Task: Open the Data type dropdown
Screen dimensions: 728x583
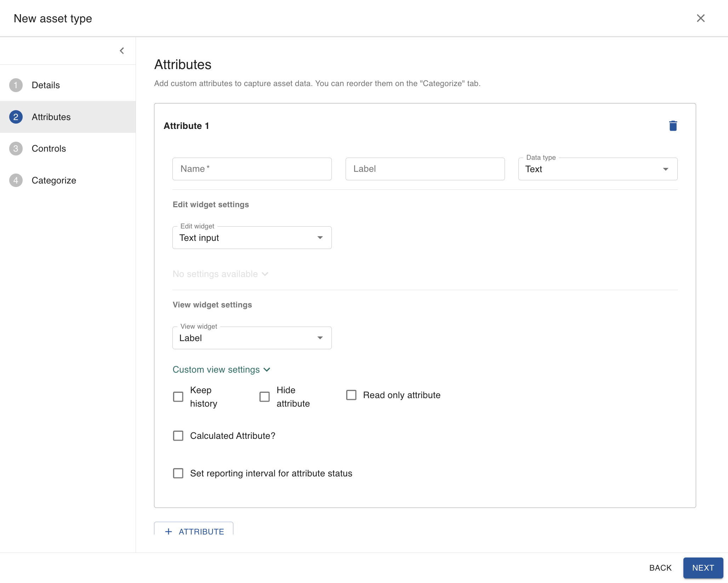Action: tap(598, 169)
